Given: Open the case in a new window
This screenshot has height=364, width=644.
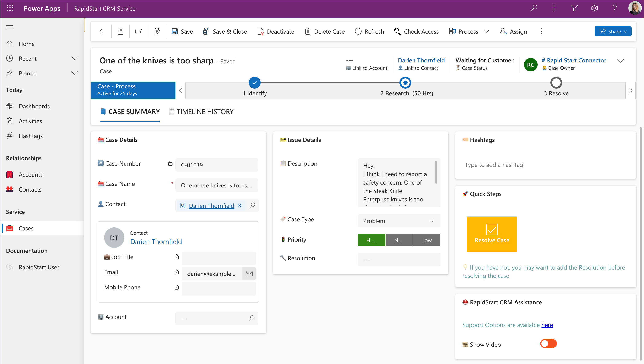Looking at the screenshot, I should (139, 31).
